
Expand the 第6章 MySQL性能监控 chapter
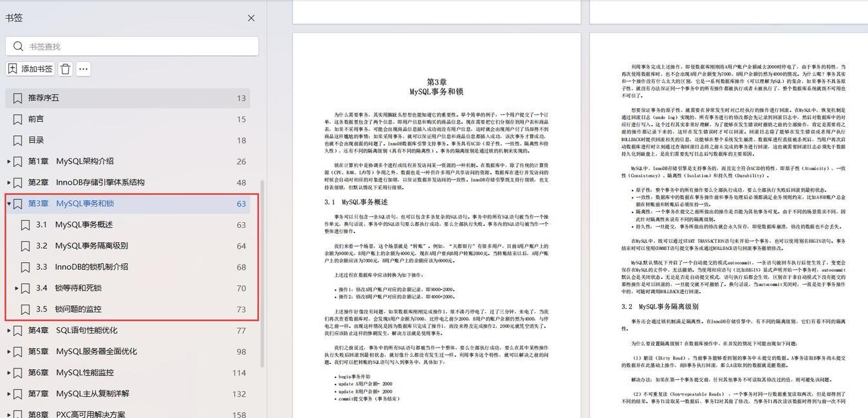point(8,373)
